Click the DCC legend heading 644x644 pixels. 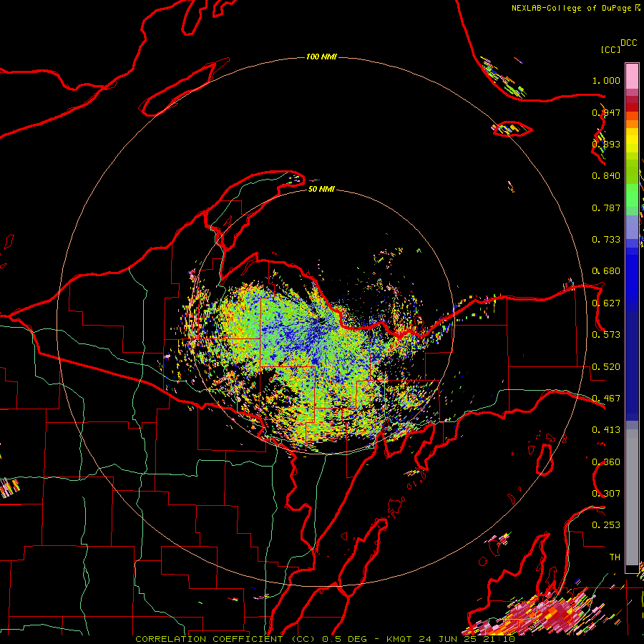(628, 43)
